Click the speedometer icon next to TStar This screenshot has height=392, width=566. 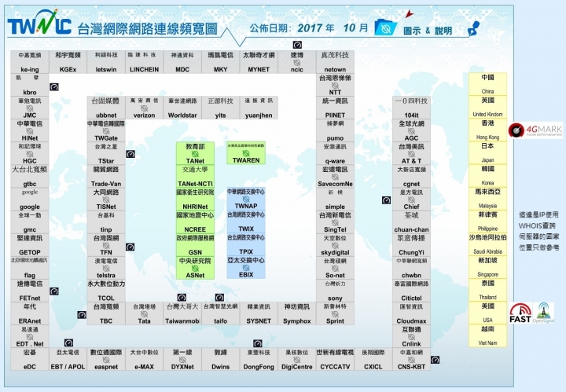(130, 154)
